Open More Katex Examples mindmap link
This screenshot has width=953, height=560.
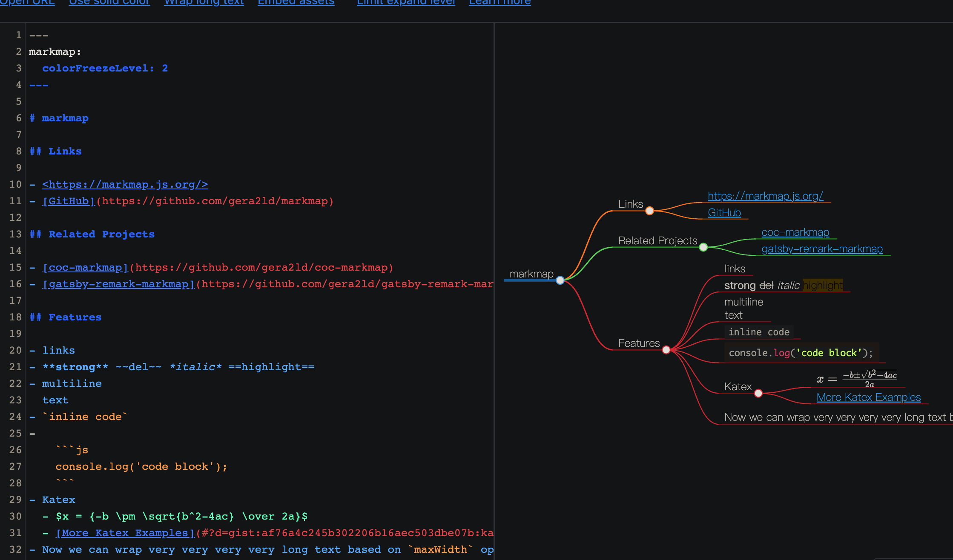869,397
